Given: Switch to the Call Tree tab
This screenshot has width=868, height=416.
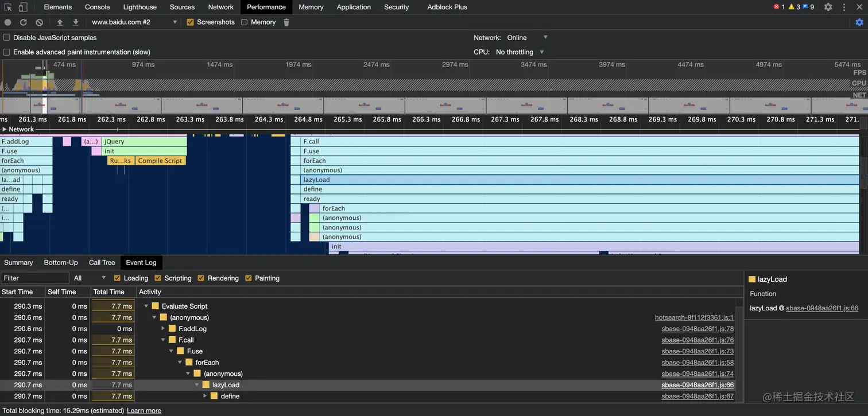Looking at the screenshot, I should pyautogui.click(x=102, y=263).
